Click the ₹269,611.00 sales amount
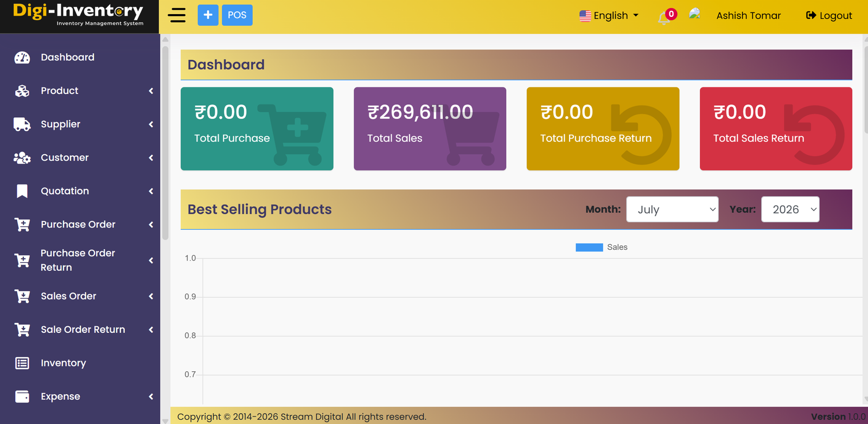 pos(420,112)
